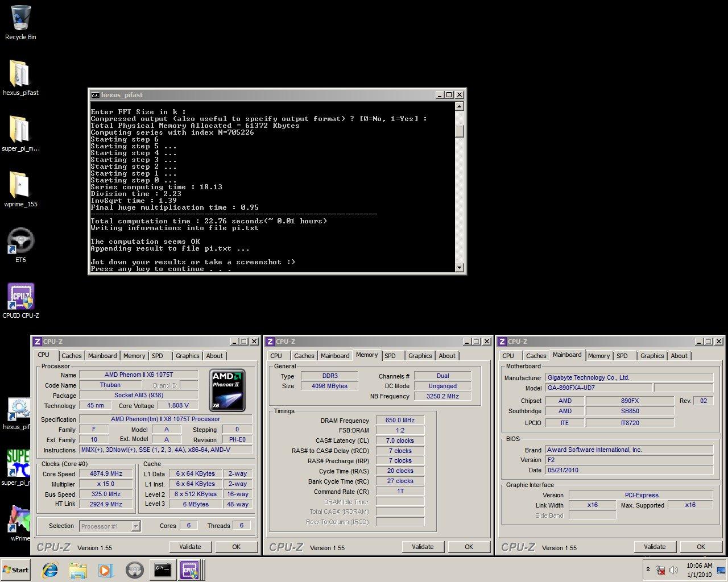Launch CPUID CPU-Z desktop shortcut

(x=20, y=301)
